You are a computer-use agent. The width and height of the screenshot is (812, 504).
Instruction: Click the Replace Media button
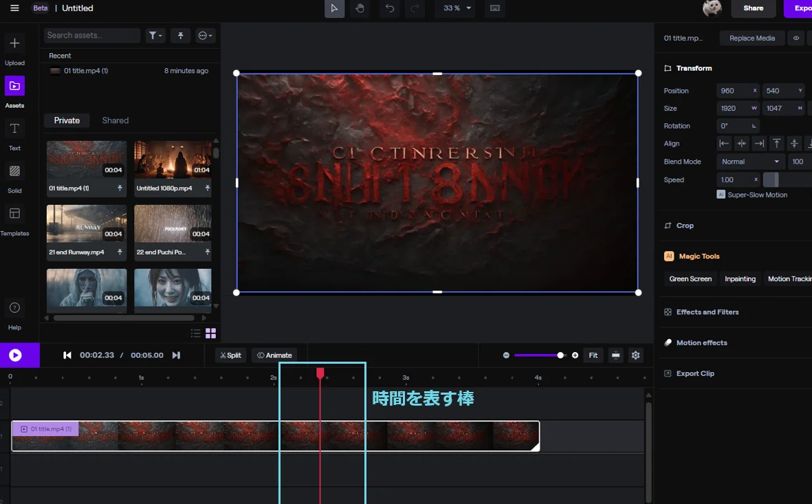(x=752, y=38)
